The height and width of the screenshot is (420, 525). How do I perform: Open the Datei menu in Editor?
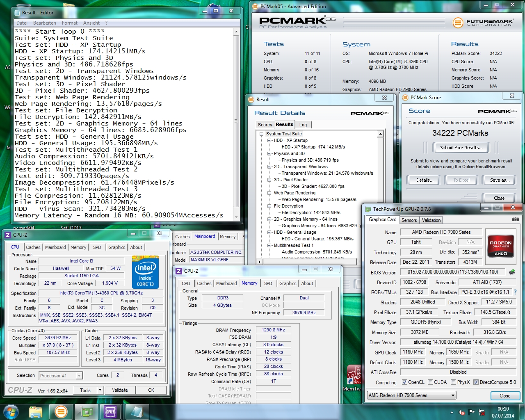[22, 23]
